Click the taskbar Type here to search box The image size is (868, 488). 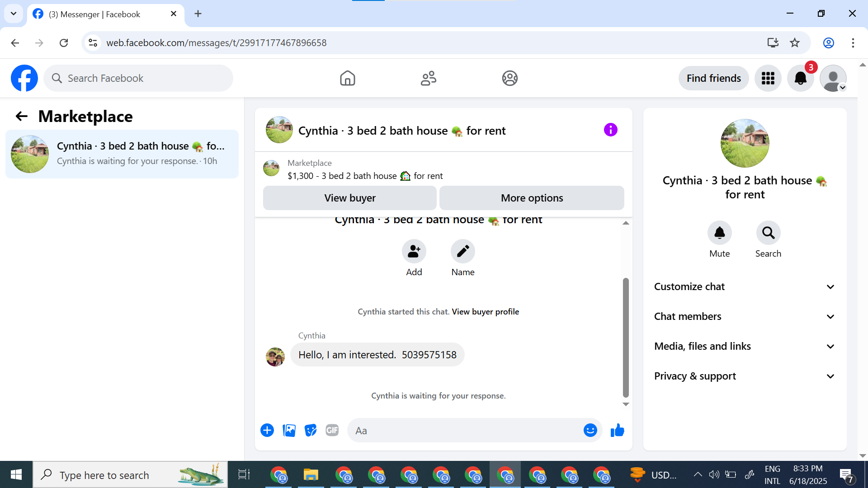click(x=130, y=474)
